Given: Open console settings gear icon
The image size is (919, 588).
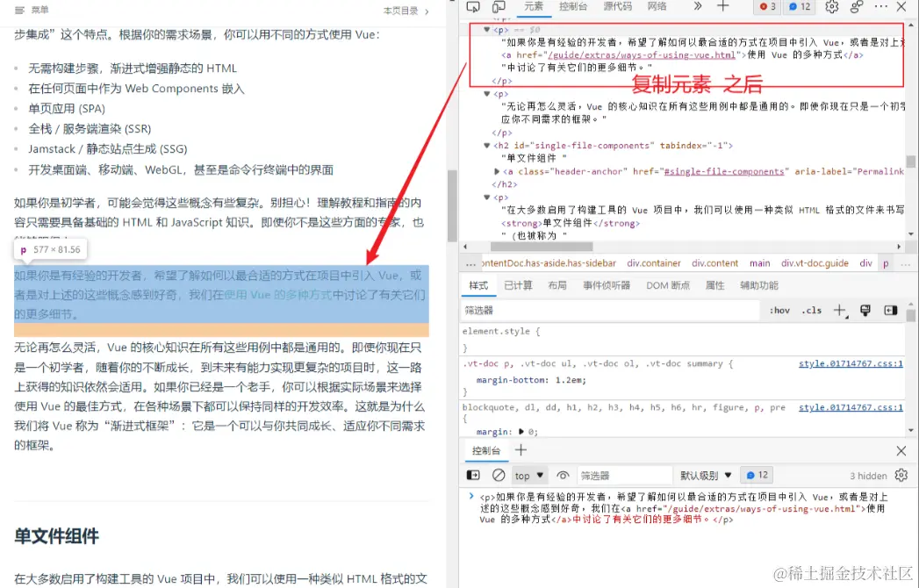Looking at the screenshot, I should [x=901, y=476].
